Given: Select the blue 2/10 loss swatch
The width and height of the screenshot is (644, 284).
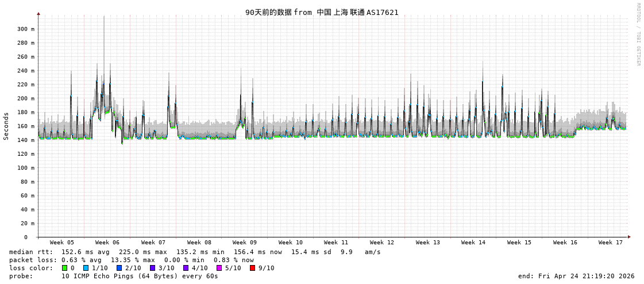Looking at the screenshot, I should pos(119,268).
